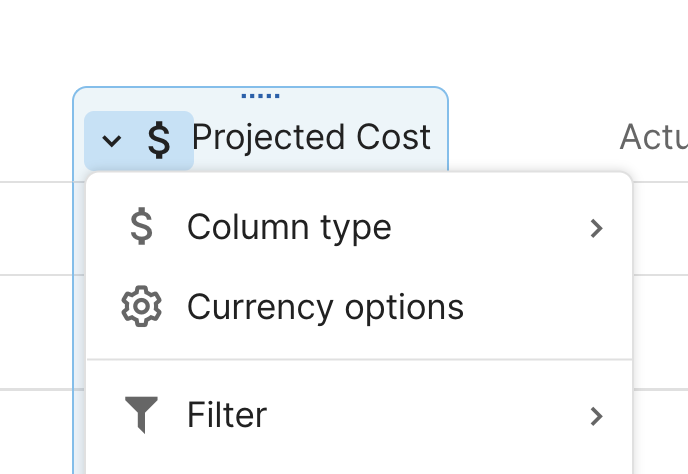Click the empty cell beneath the Actual header
The width and height of the screenshot is (688, 474).
click(x=660, y=228)
